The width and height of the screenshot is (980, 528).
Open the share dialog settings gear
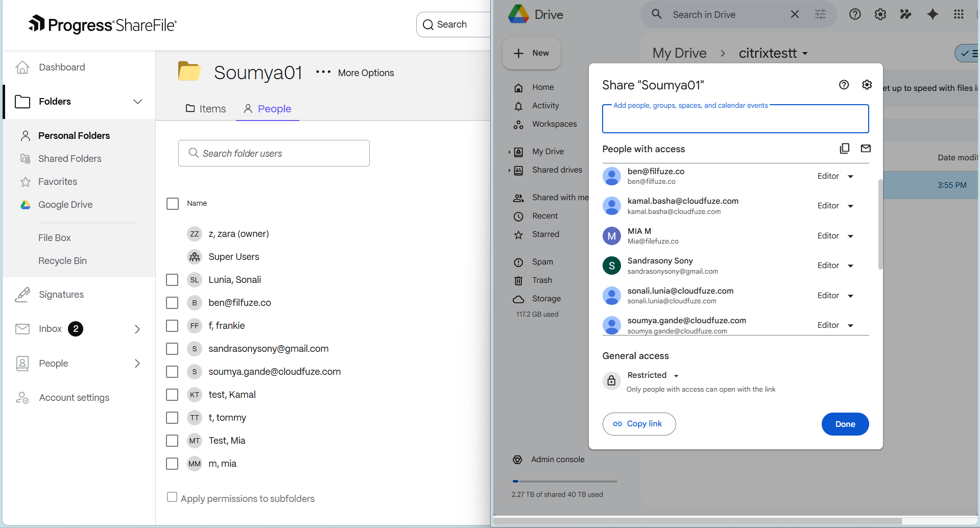point(867,85)
